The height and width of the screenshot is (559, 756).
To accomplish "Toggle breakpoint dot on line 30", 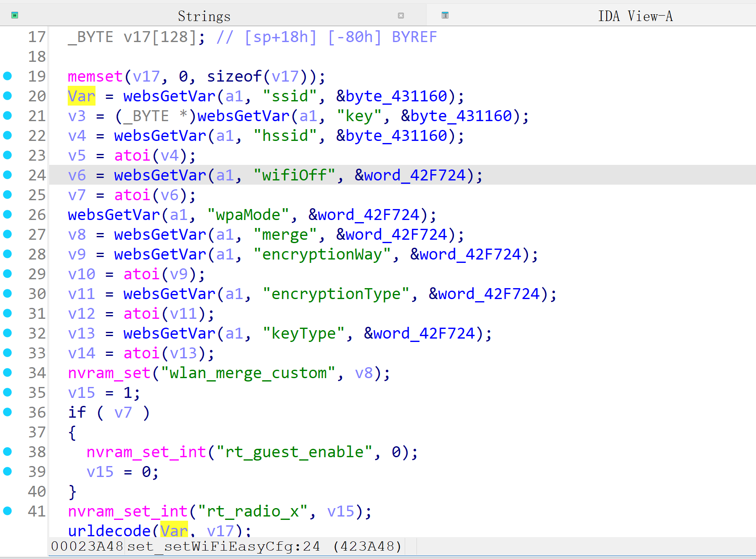I will (8, 294).
